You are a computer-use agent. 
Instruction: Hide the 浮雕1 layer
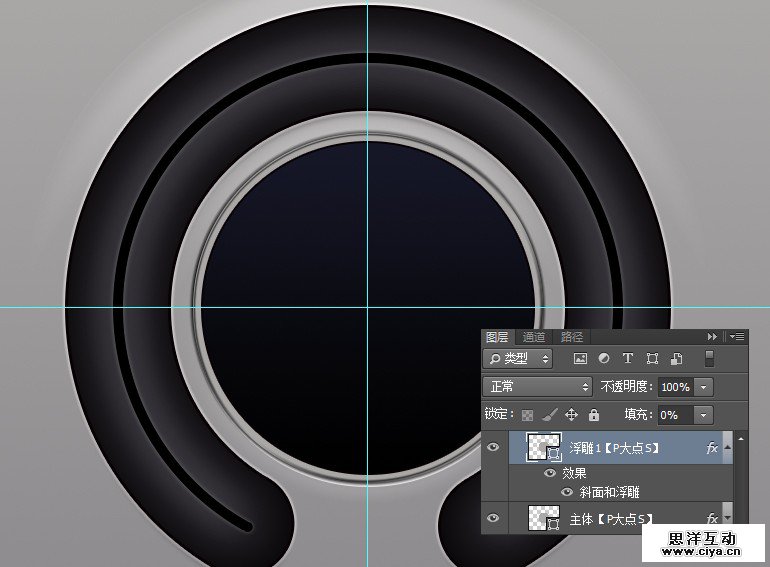[x=493, y=448]
